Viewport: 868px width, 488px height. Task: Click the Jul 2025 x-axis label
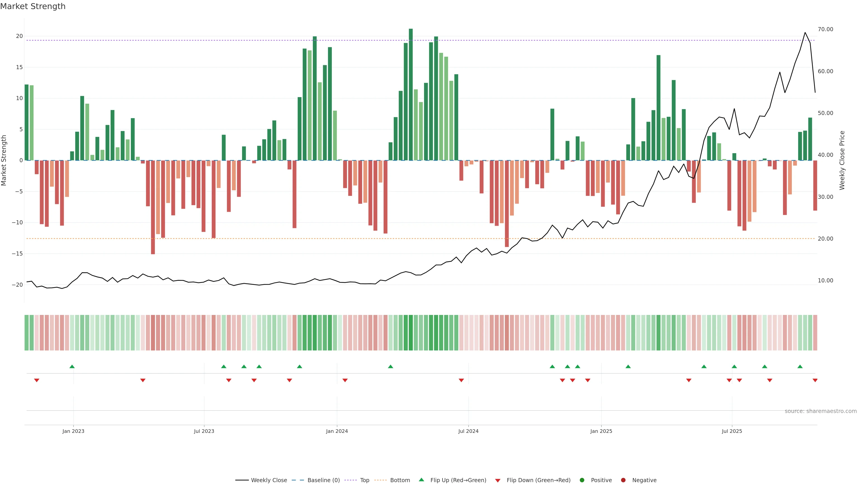(x=731, y=431)
